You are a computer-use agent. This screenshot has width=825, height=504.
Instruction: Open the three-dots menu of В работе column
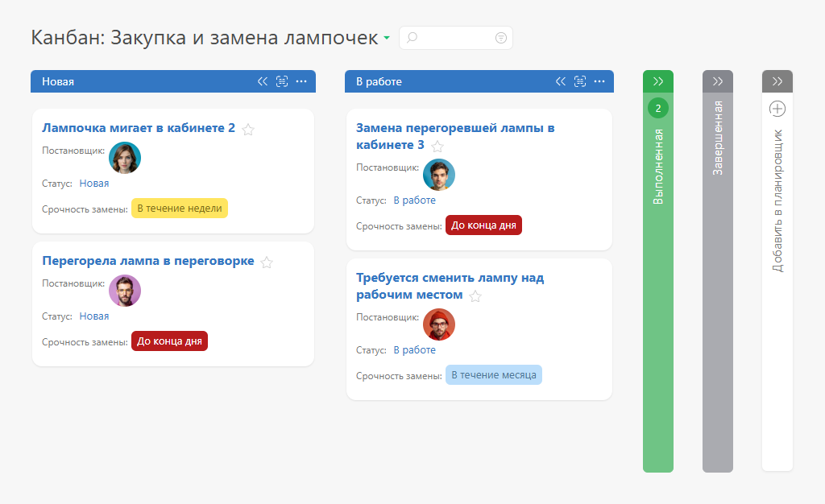tap(599, 81)
